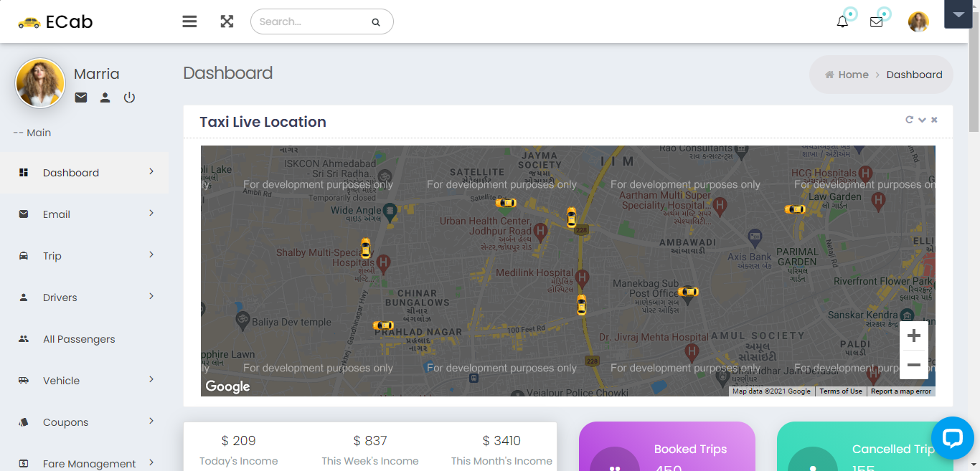The width and height of the screenshot is (980, 471).
Task: Open the messages envelope in header
Action: click(876, 22)
